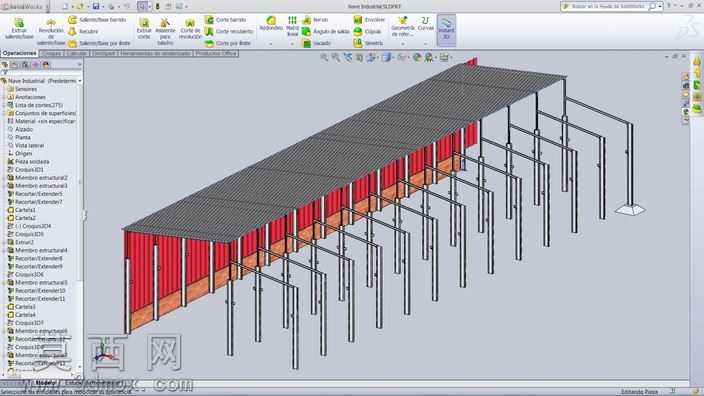Select the Simetría tool
This screenshot has width=704, height=396.
368,44
